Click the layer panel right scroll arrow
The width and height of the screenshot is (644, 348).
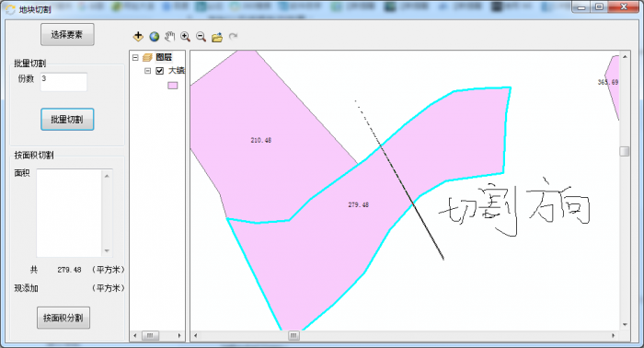pyautogui.click(x=179, y=336)
